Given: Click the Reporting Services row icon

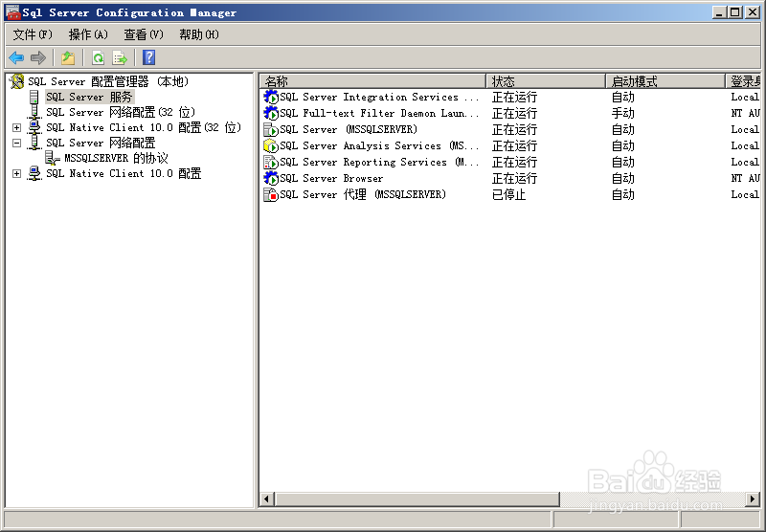Looking at the screenshot, I should 271,162.
